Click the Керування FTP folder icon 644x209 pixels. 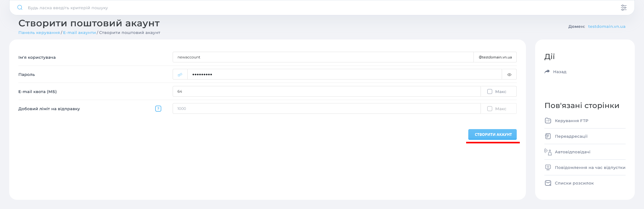point(548,121)
